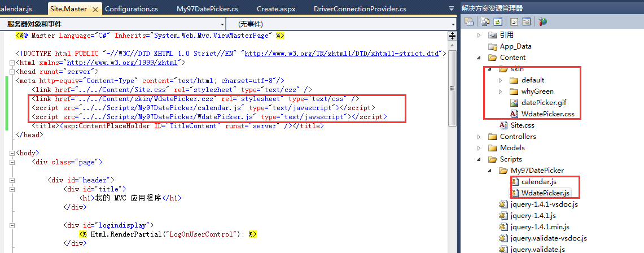Switch to the Create.aspx tab
The width and height of the screenshot is (644, 253).
point(276,8)
